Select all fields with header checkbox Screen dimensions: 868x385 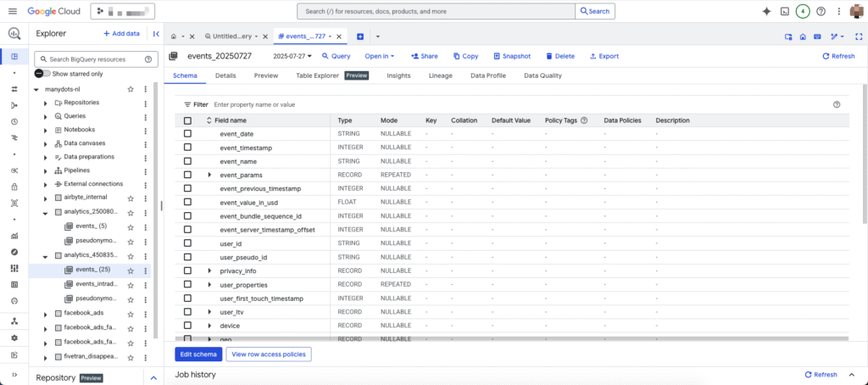[x=187, y=120]
